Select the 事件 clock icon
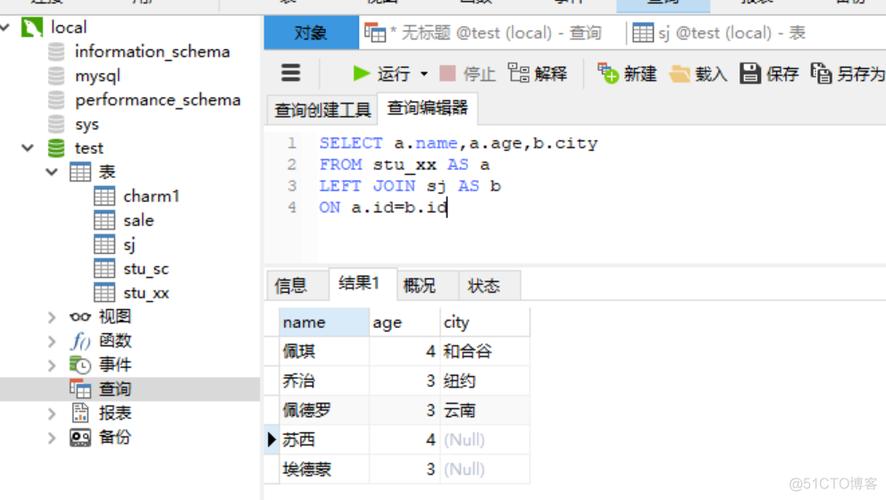886x500 pixels. click(x=80, y=366)
